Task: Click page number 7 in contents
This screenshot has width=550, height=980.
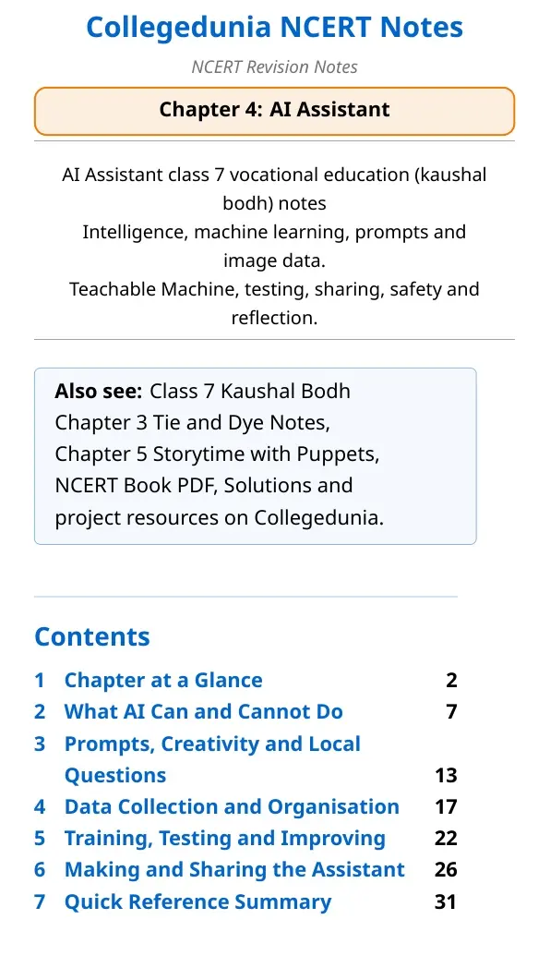Action: [x=451, y=712]
